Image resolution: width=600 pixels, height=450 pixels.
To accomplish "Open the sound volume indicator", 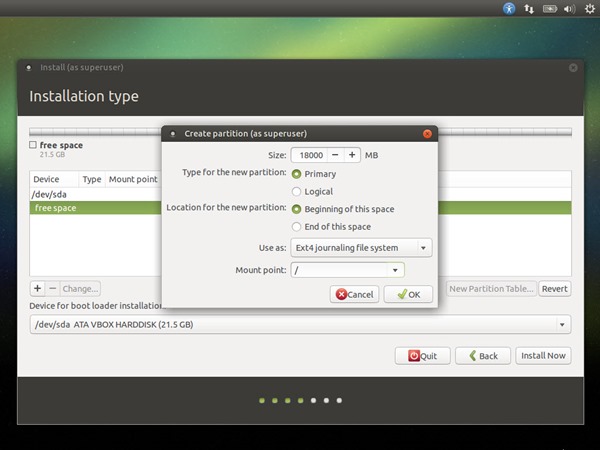I will coord(569,8).
